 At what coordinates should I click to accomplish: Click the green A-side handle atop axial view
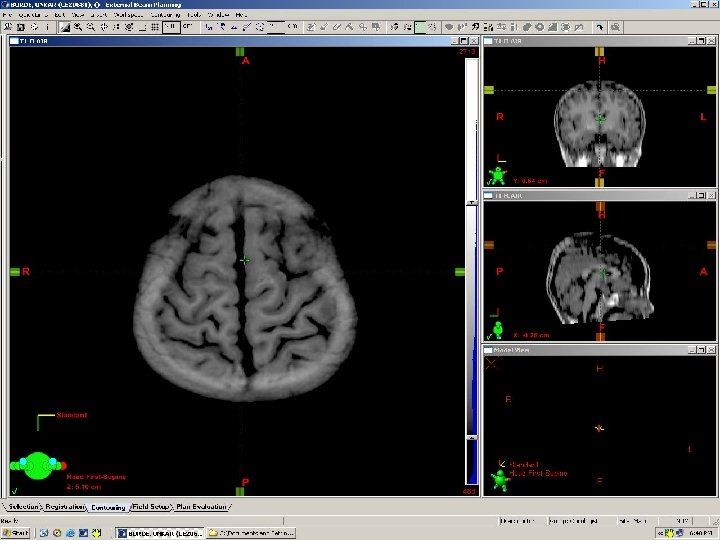240,52
